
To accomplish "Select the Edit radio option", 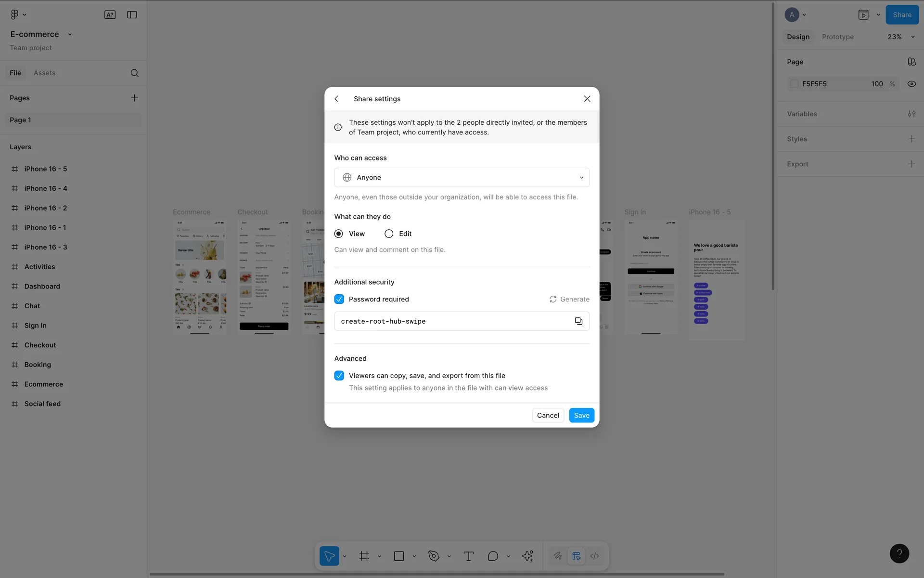I will 389,234.
